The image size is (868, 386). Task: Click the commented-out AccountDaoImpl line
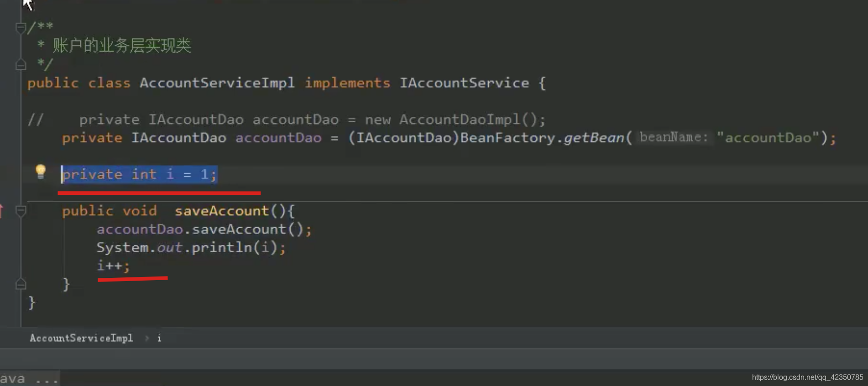286,120
